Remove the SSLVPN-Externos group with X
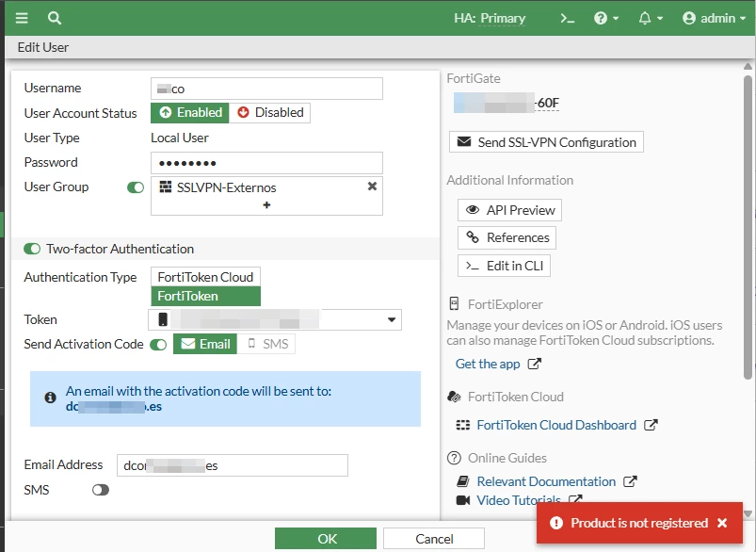The height and width of the screenshot is (552, 756). point(372,187)
